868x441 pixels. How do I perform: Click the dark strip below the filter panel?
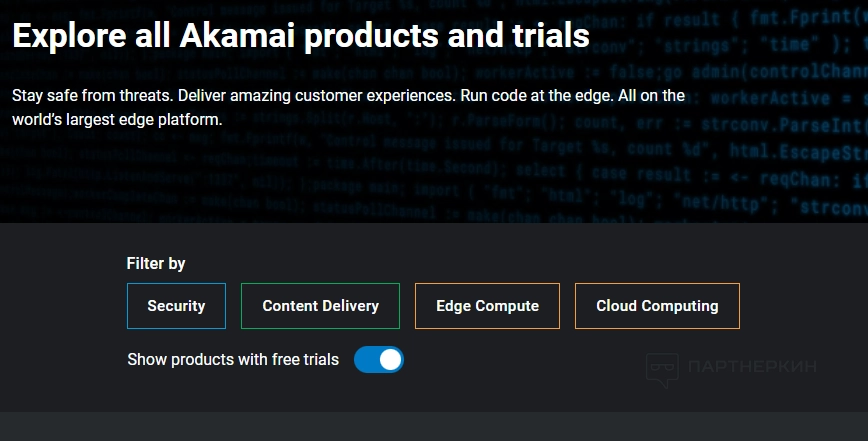[x=434, y=426]
